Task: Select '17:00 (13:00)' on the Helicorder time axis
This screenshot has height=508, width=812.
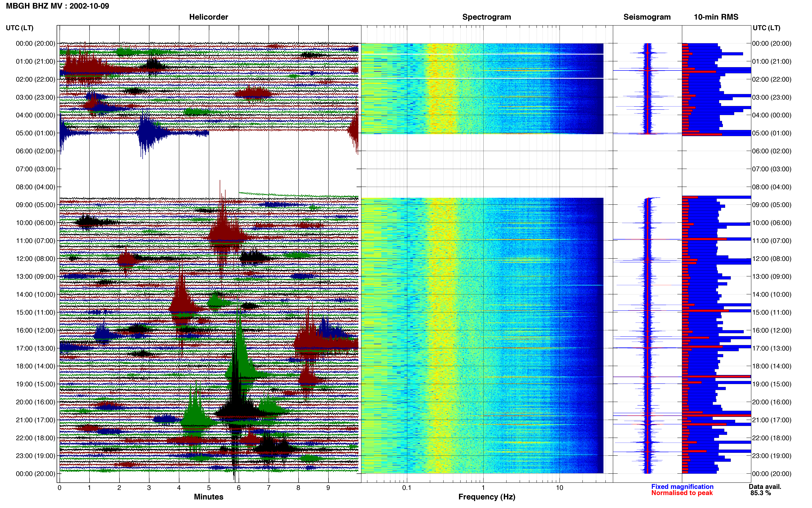Action: point(36,348)
